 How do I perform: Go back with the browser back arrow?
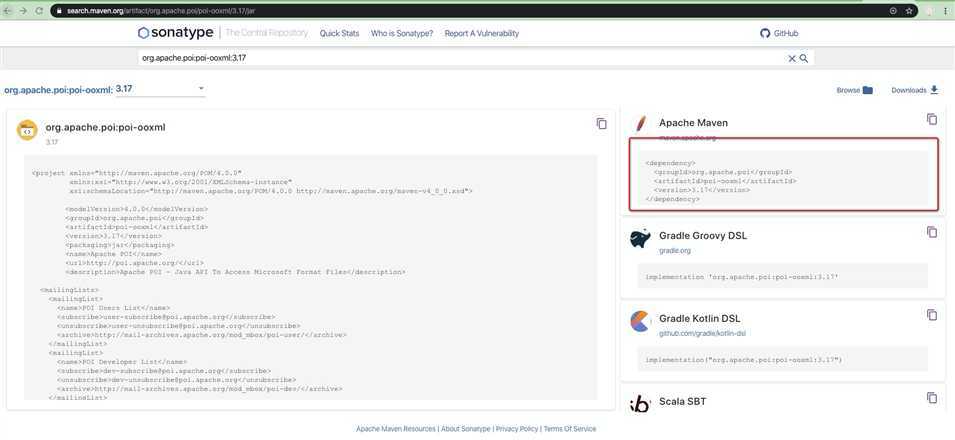click(x=8, y=11)
